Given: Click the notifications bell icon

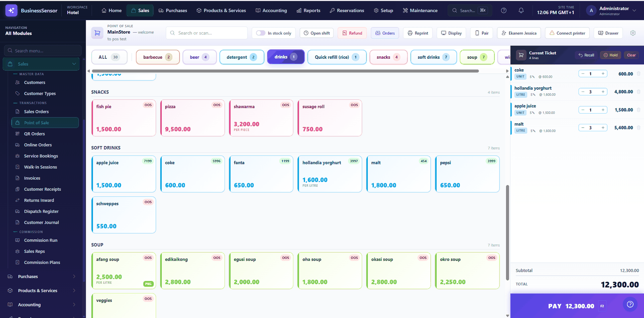Looking at the screenshot, I should coord(521,10).
